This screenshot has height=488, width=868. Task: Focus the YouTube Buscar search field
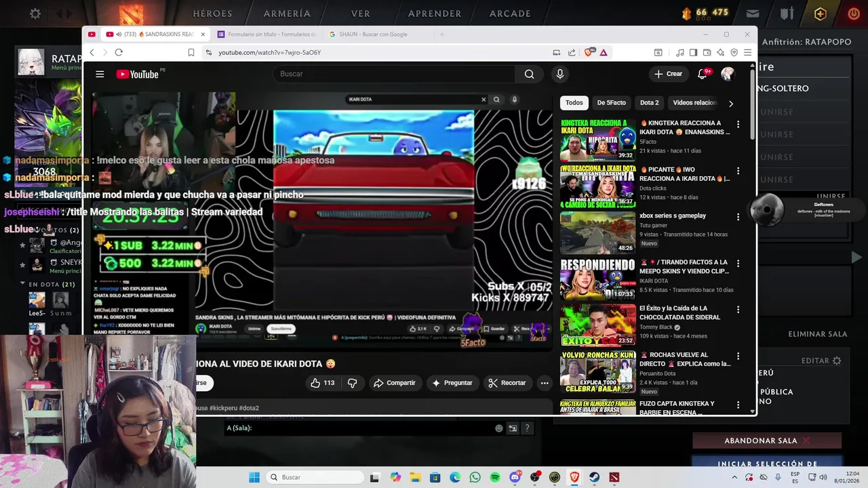click(x=393, y=74)
